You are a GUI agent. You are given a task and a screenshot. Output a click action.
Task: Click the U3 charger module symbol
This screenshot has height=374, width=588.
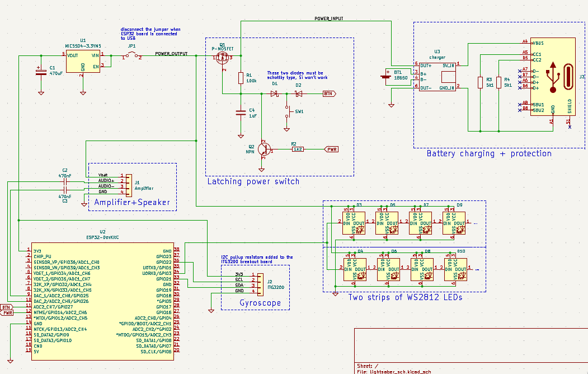[x=438, y=76]
